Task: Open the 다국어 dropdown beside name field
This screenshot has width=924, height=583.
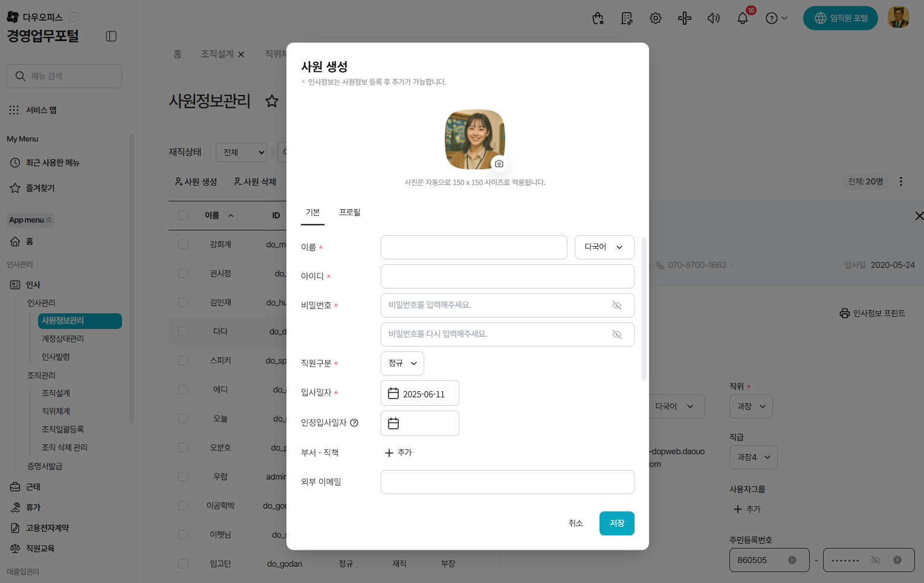Action: pos(604,247)
